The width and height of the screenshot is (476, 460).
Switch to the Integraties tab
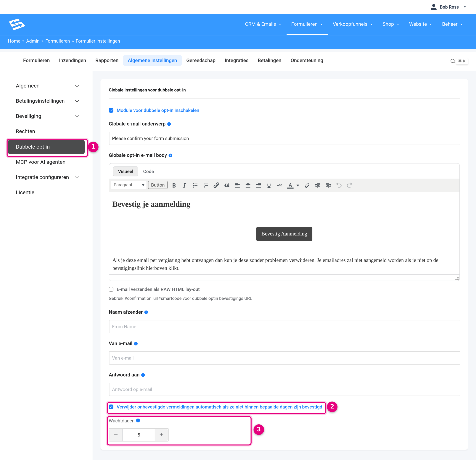coord(236,60)
